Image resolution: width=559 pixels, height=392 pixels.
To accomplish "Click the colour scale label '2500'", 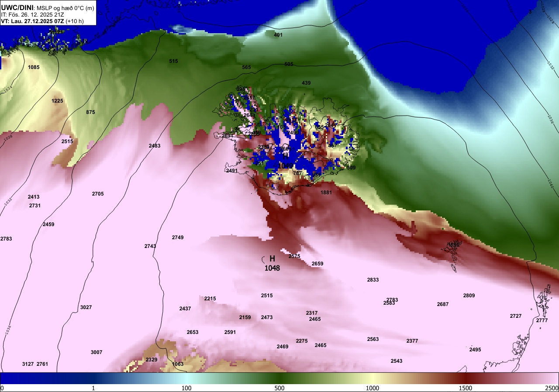I will click(552, 388).
